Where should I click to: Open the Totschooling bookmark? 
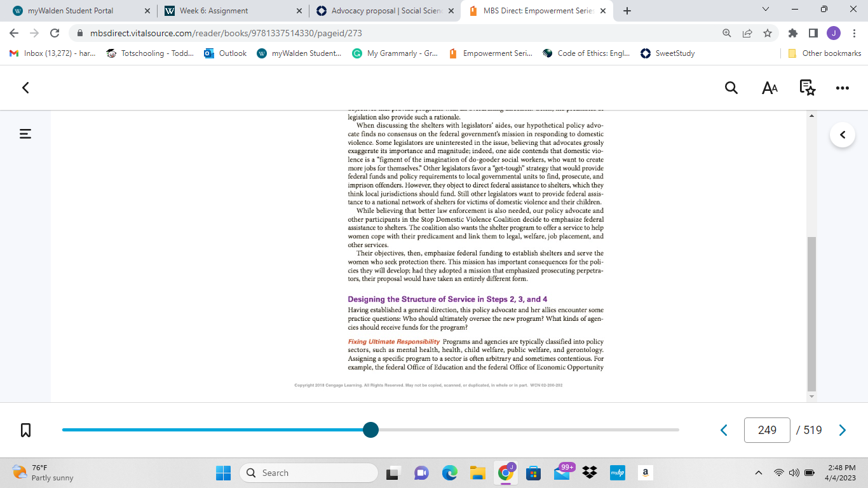click(151, 53)
